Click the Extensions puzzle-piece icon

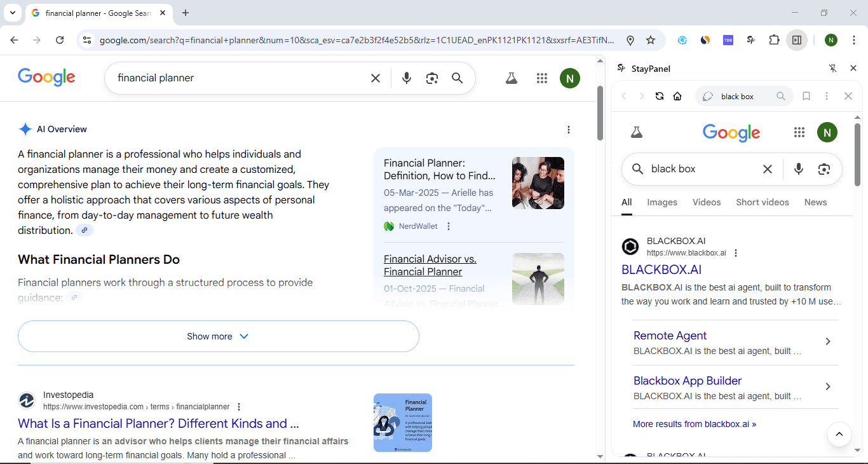pyautogui.click(x=774, y=39)
